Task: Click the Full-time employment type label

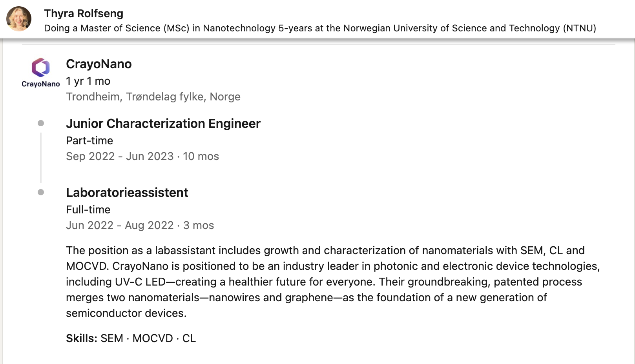Action: coord(88,209)
